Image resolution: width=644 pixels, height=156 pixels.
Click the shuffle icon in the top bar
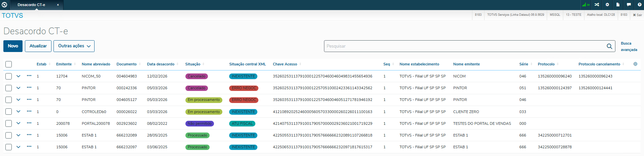click(597, 5)
